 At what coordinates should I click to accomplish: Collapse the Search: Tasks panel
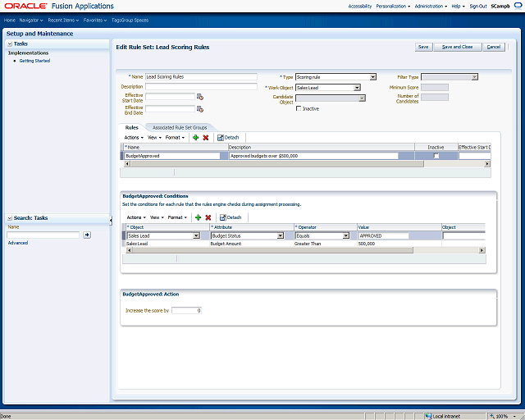point(10,218)
